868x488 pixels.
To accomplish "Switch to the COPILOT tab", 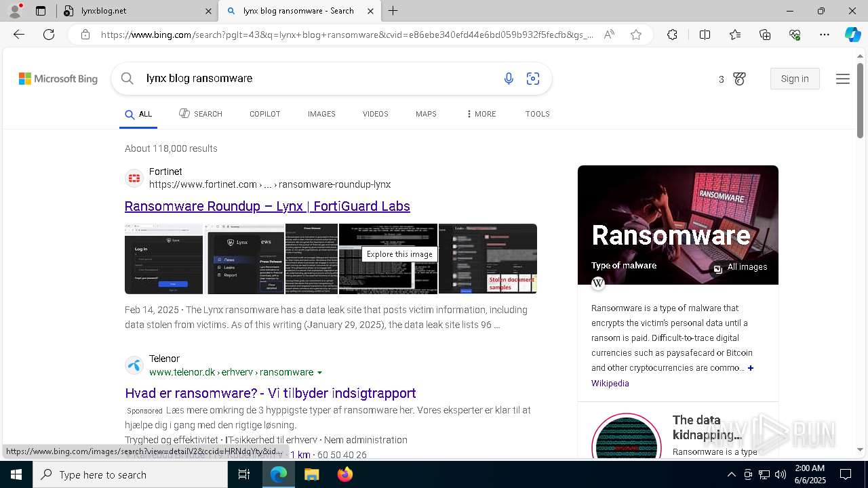I will [264, 114].
